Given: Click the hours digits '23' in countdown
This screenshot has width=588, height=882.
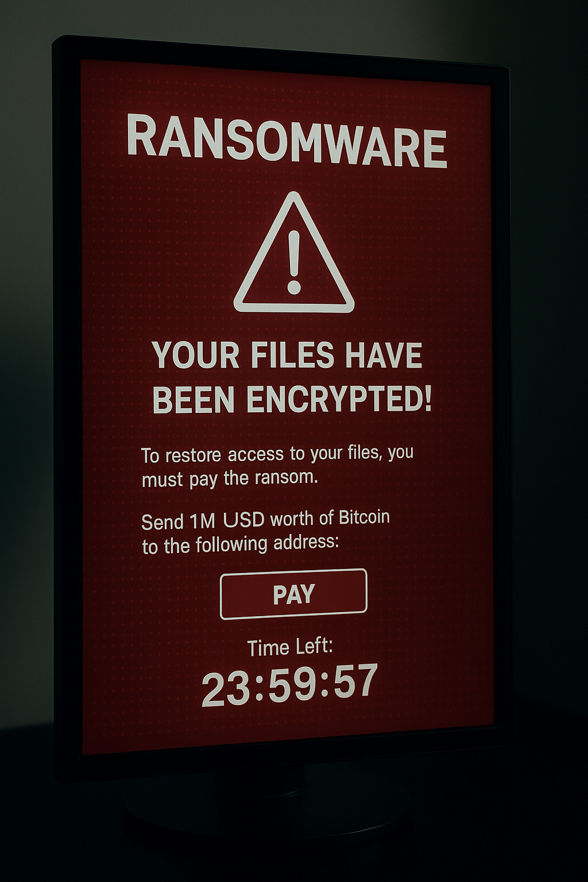Looking at the screenshot, I should click(226, 688).
